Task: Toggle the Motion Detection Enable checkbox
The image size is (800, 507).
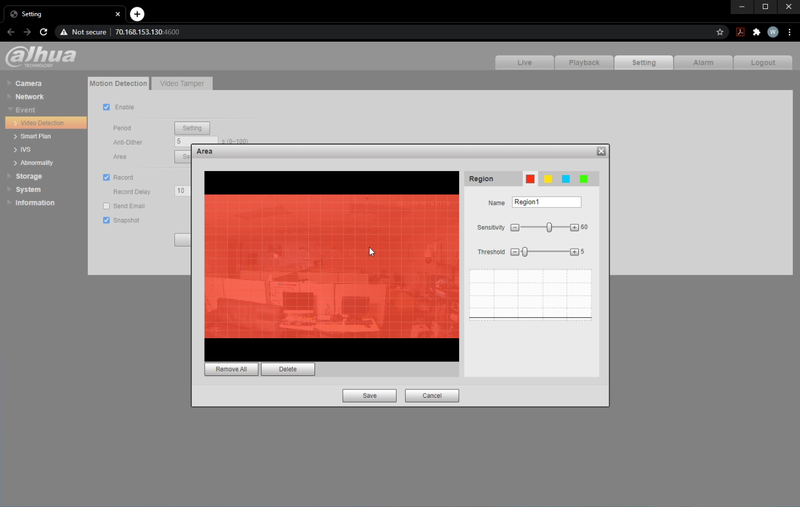Action: 107,107
